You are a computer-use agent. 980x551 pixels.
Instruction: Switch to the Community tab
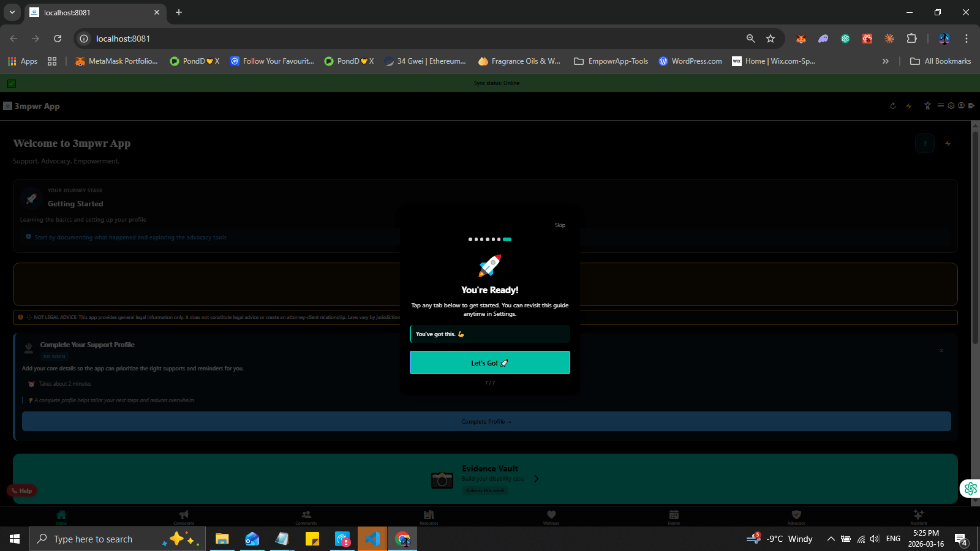pyautogui.click(x=306, y=516)
